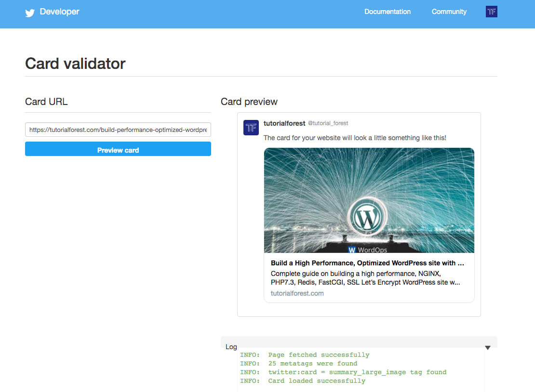Click the '25 metatags were found' log line

click(x=298, y=364)
